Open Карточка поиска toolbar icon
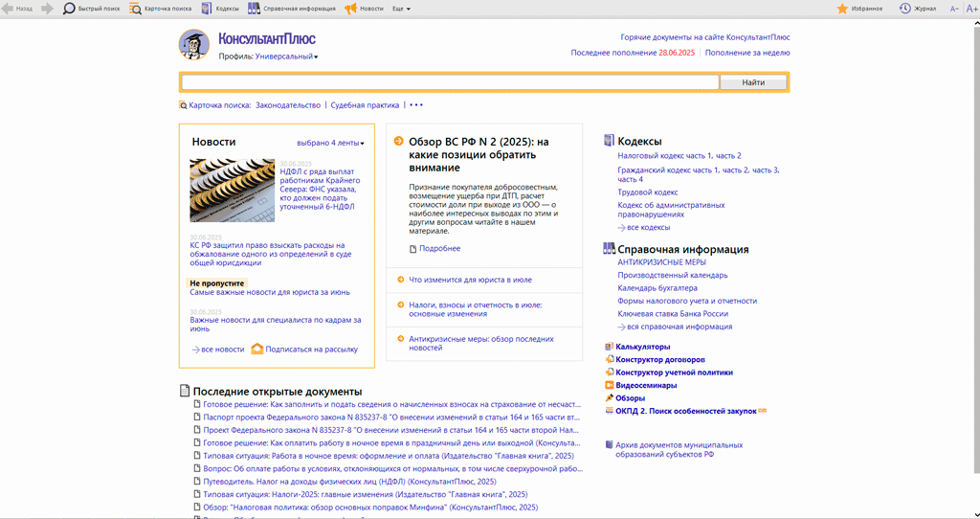The image size is (980, 519). click(x=135, y=9)
